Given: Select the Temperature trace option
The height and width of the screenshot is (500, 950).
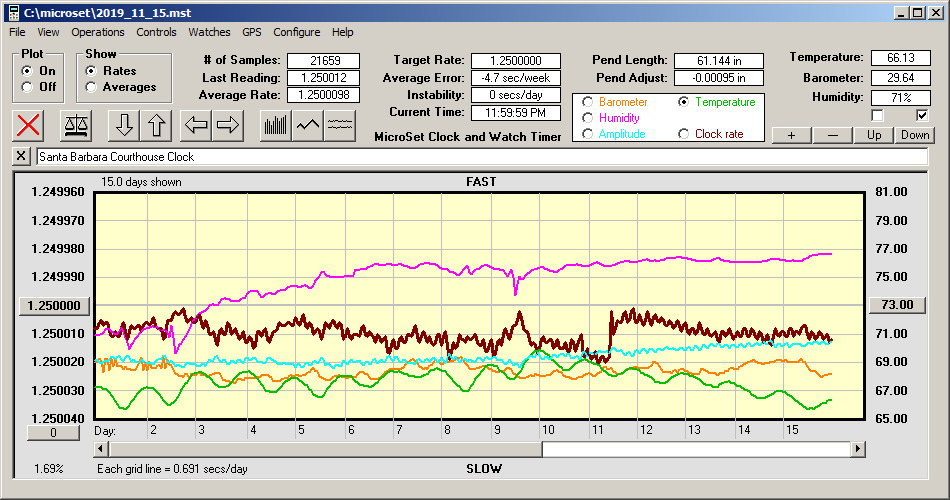Looking at the screenshot, I should (683, 102).
